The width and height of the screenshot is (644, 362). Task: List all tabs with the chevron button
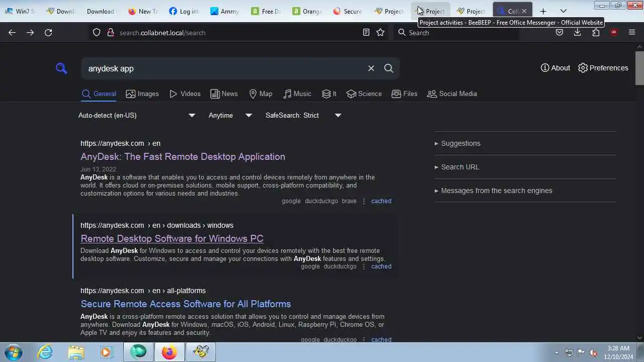(x=563, y=11)
